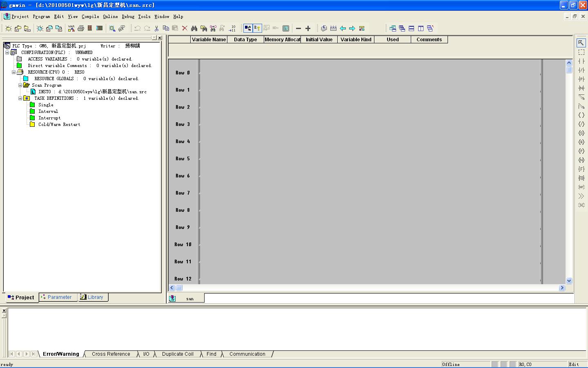Collapse the CONFIGURATION(PLC) tree node
Image resolution: width=588 pixels, height=368 pixels.
(x=7, y=52)
